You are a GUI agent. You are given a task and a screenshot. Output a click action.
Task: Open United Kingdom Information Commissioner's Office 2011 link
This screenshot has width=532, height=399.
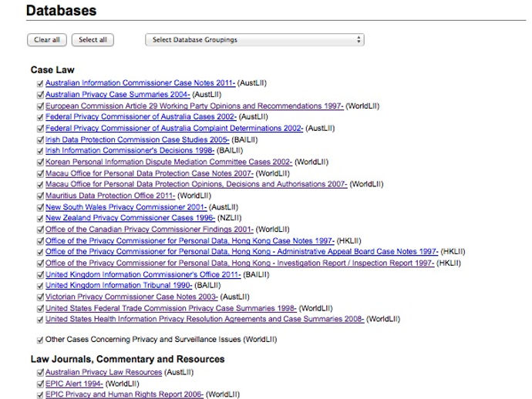coord(143,274)
